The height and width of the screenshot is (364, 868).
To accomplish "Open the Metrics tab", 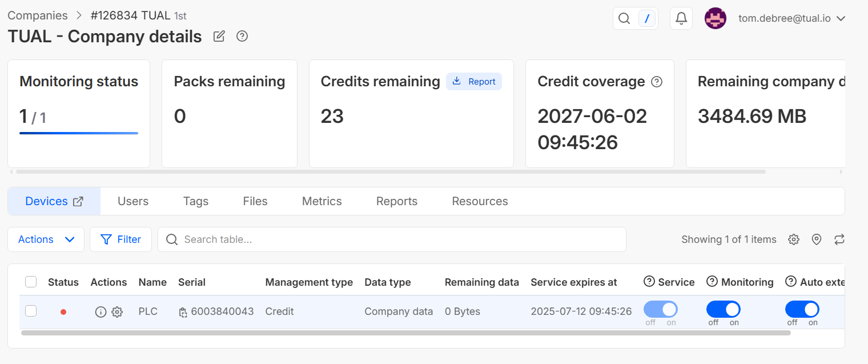I will click(322, 201).
